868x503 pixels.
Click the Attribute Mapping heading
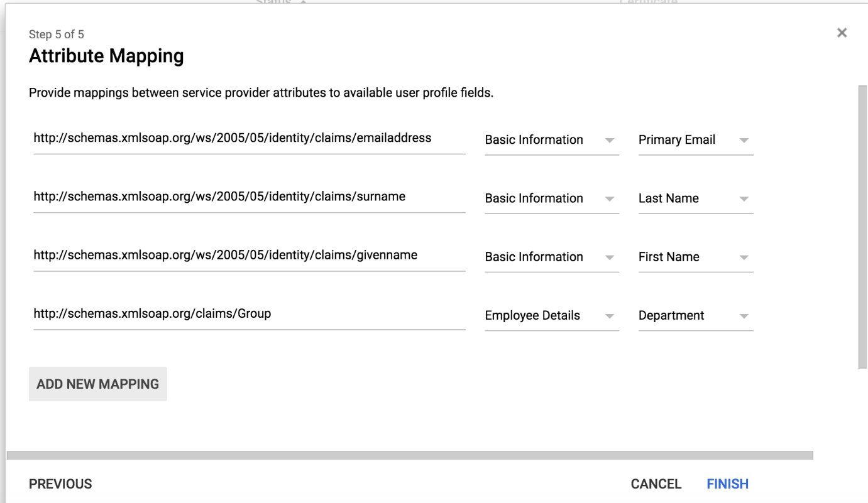pyautogui.click(x=106, y=57)
